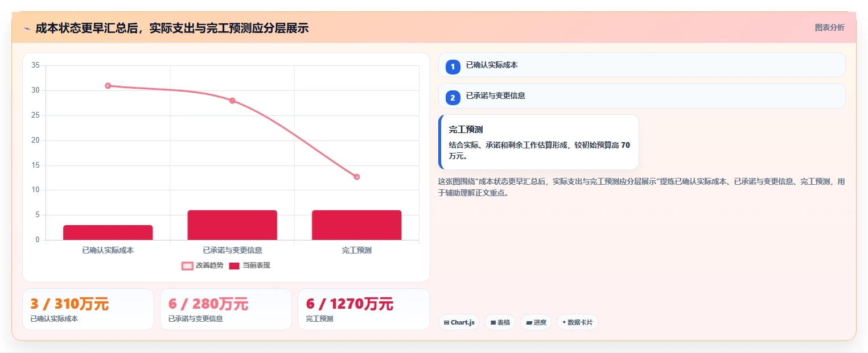
Task: Click the 3 / 310万元 stat card
Action: pyautogui.click(x=88, y=309)
